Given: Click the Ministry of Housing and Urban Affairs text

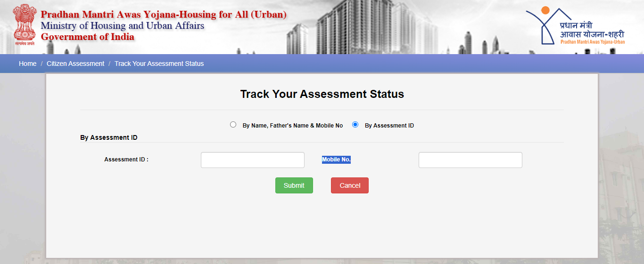Looking at the screenshot, I should 123,25.
